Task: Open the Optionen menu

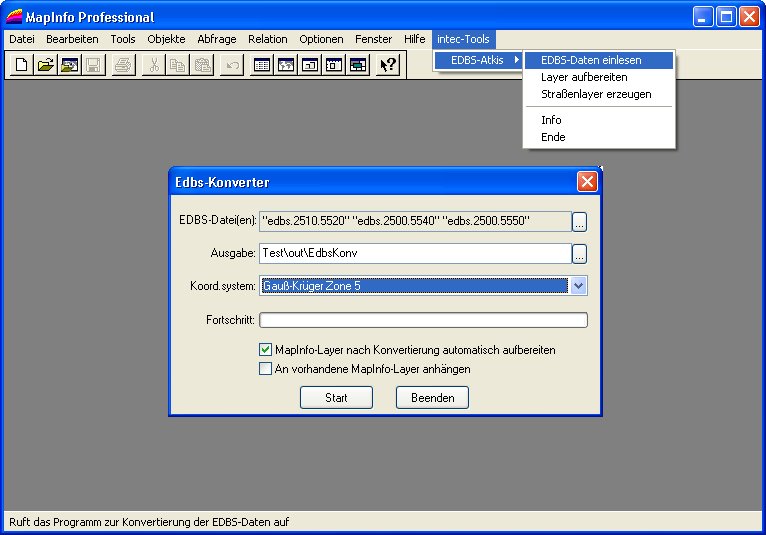Action: click(x=321, y=39)
